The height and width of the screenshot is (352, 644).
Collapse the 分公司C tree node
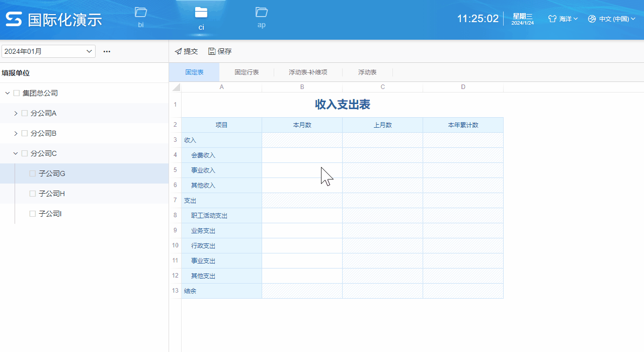(16, 153)
